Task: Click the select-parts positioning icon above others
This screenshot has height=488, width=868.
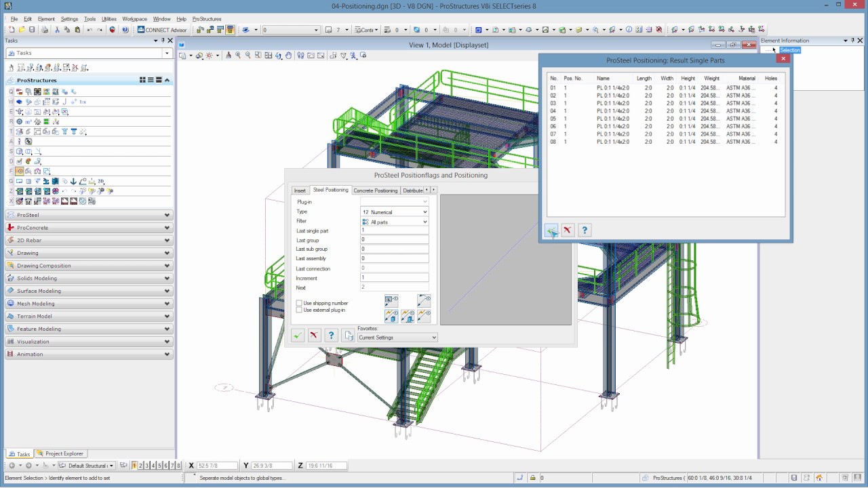Action: pos(391,300)
